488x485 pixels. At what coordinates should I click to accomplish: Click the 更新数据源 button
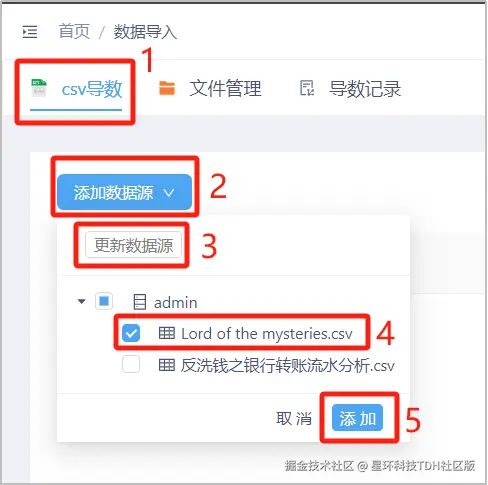pos(133,245)
